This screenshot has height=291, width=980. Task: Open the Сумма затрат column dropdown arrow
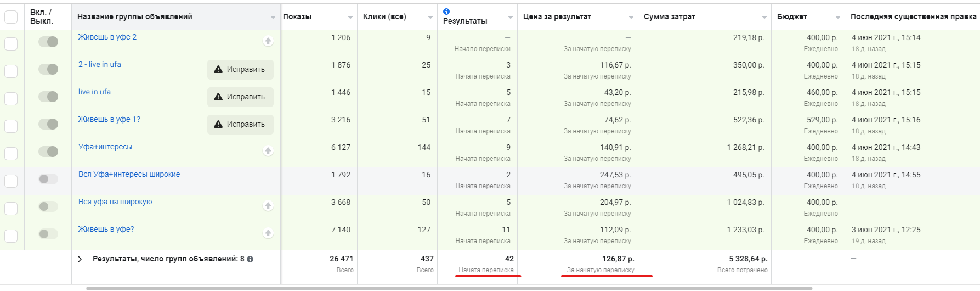pos(764,18)
